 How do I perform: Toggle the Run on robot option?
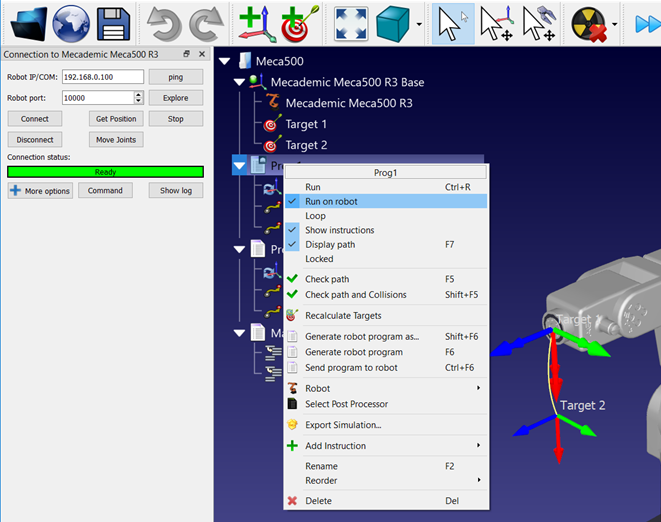[x=331, y=201]
